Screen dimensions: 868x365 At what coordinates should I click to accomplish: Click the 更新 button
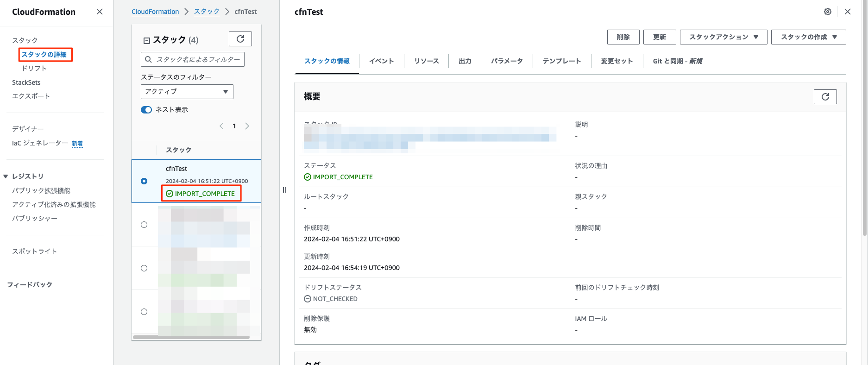660,37
